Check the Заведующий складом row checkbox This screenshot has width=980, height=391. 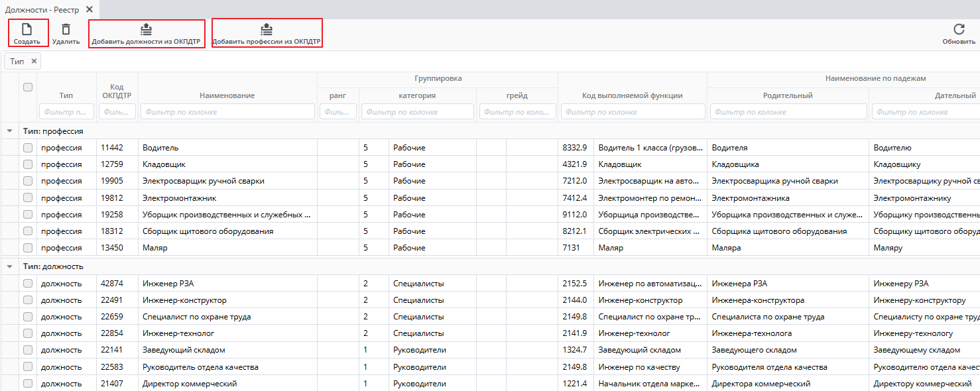(28, 350)
